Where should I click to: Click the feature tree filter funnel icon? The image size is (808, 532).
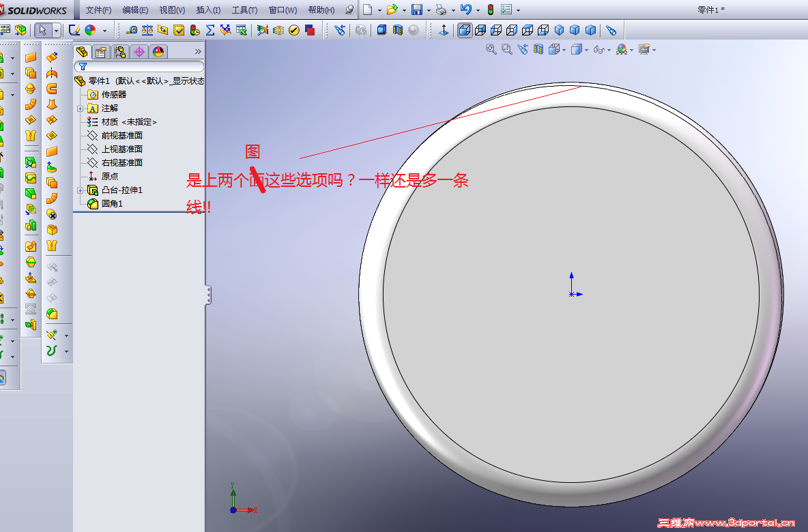coord(83,66)
